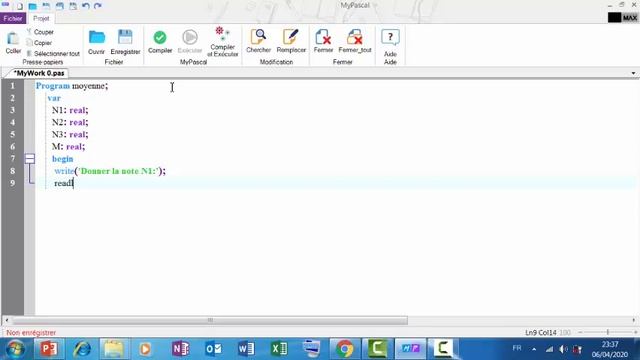Click Copier in the clipboard group
The width and height of the screenshot is (640, 360).
(x=39, y=43)
